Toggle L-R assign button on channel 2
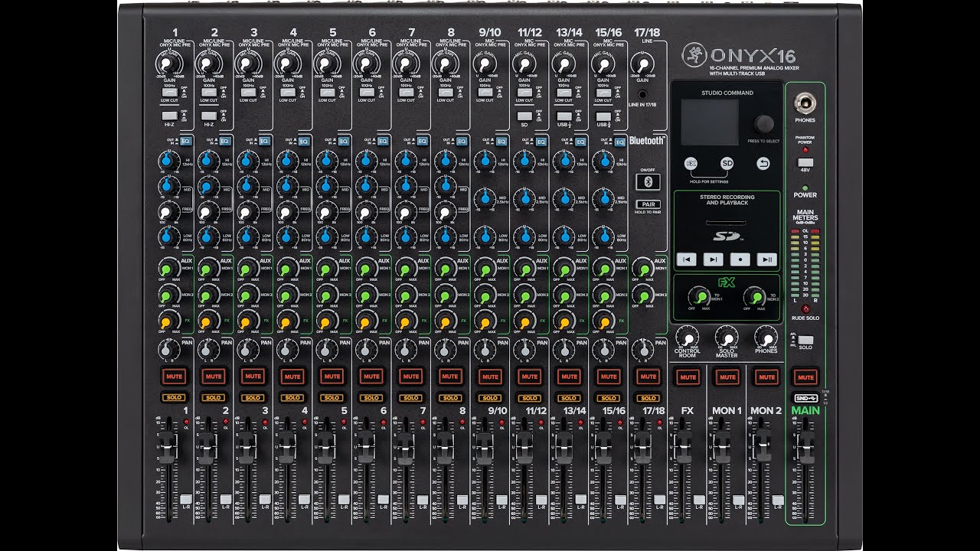The width and height of the screenshot is (980, 551). [225, 499]
